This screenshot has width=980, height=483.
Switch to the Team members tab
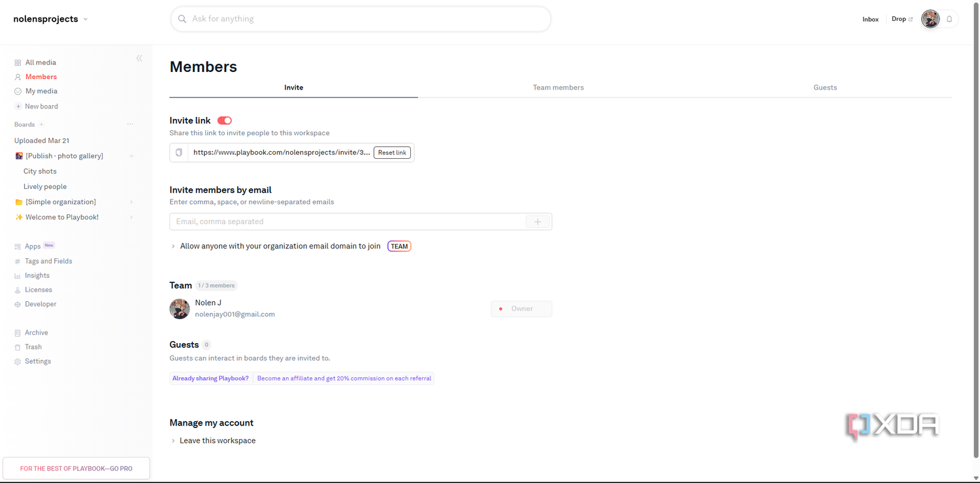[x=559, y=88]
